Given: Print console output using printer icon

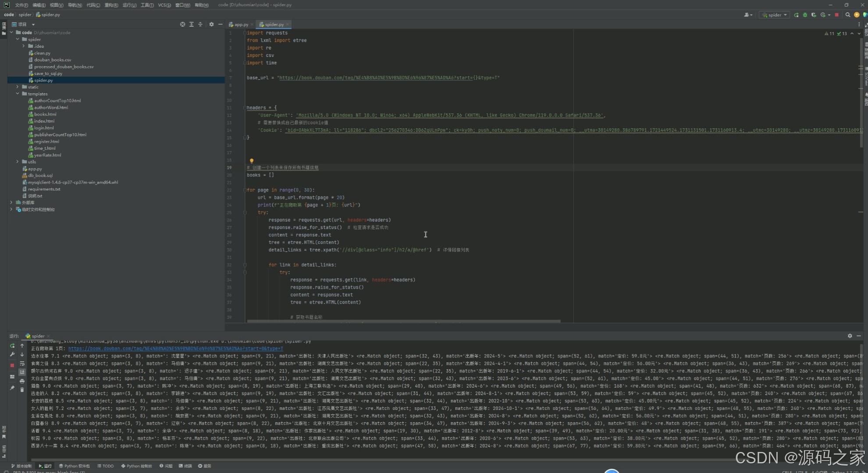Looking at the screenshot, I should [x=22, y=381].
